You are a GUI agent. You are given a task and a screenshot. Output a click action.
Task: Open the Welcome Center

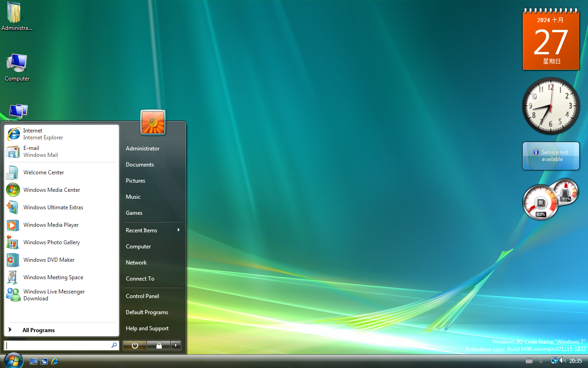point(62,172)
